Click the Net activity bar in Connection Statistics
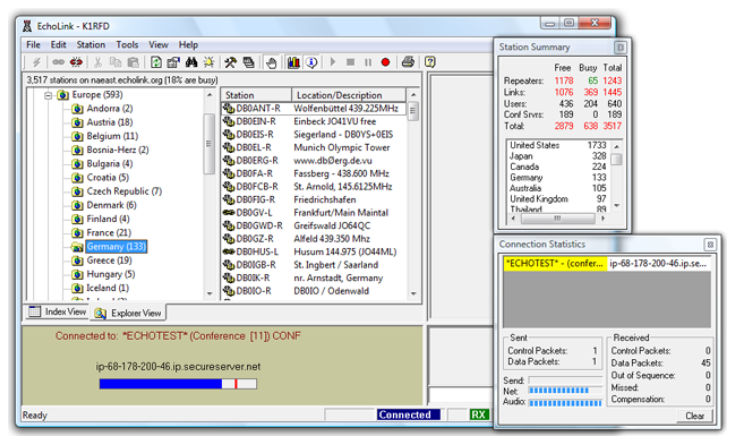Image resolution: width=738 pixels, height=443 pixels. 565,390
